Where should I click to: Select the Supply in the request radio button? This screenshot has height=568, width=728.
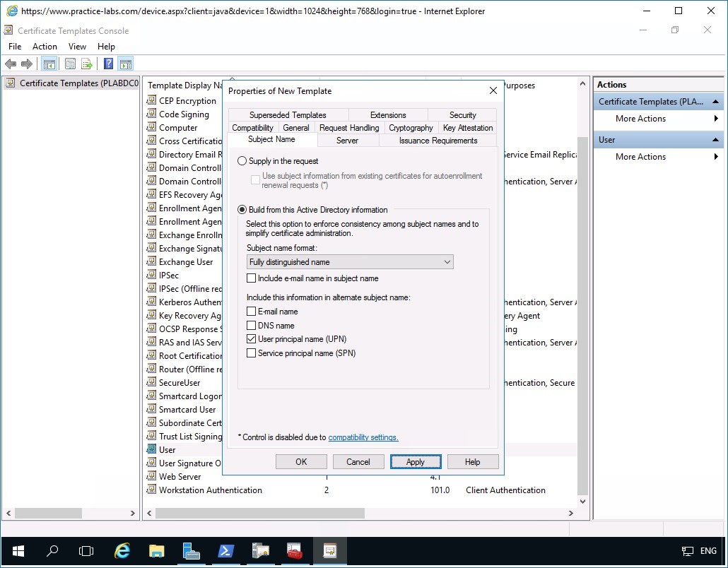pos(241,161)
